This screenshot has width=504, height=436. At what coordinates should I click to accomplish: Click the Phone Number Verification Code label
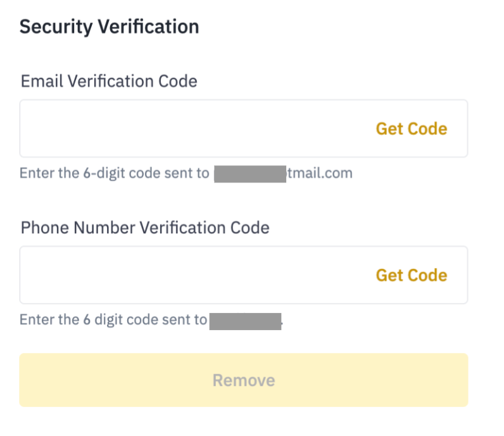pos(145,228)
